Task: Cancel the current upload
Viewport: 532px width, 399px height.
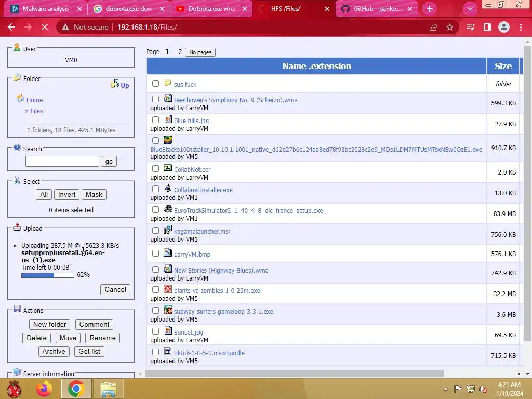Action: coord(115,289)
